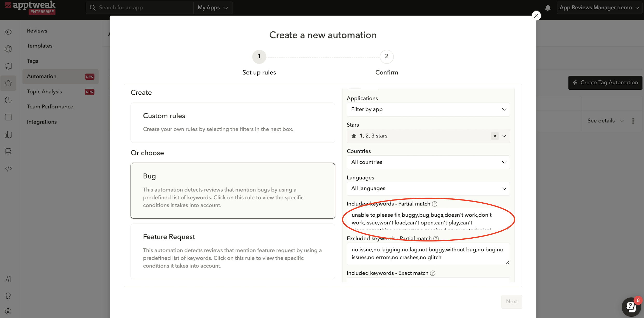Select the Feature Request automation card

pos(233,251)
